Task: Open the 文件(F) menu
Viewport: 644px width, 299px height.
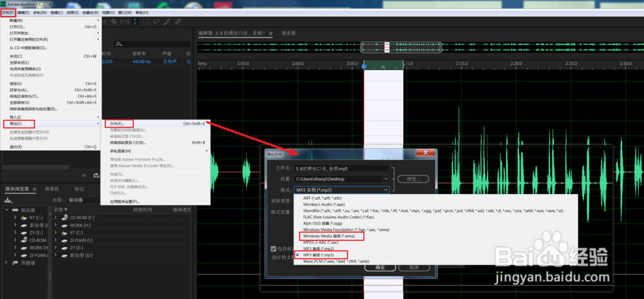Action: click(x=8, y=13)
